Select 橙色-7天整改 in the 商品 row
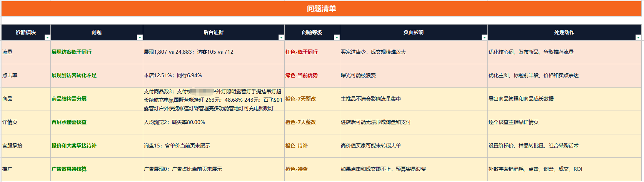Image resolution: width=644 pixels, height=182 pixels. pyautogui.click(x=312, y=99)
